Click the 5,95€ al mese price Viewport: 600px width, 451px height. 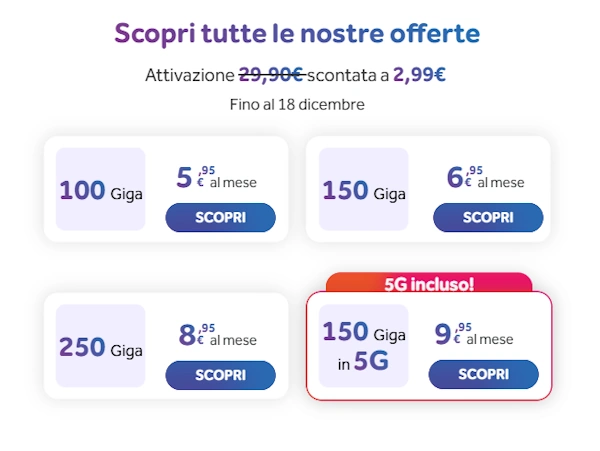tap(210, 178)
